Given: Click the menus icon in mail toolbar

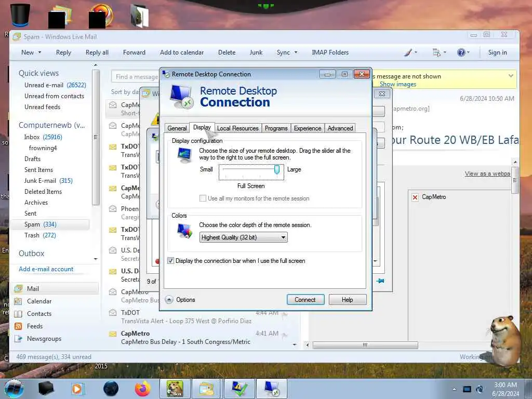Looking at the screenshot, I should click(436, 52).
